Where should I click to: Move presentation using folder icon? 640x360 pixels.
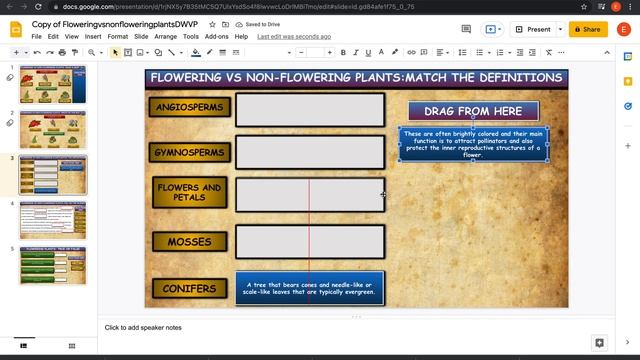(x=225, y=24)
